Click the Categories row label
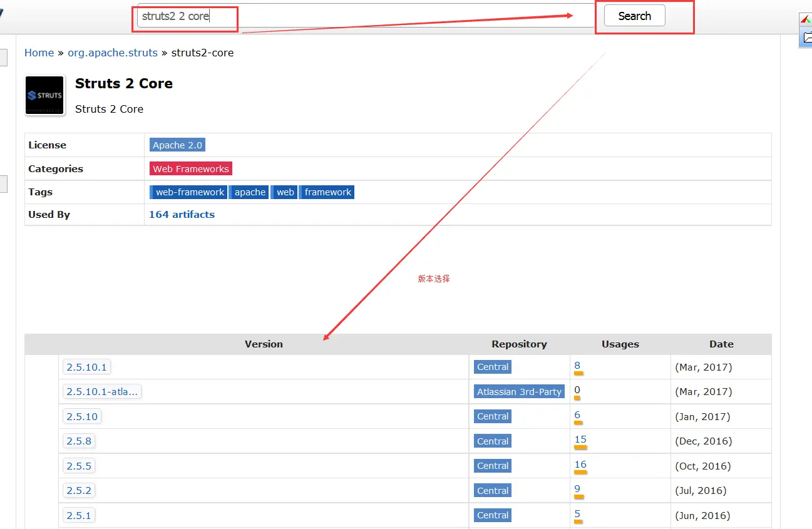This screenshot has height=529, width=812. click(55, 168)
